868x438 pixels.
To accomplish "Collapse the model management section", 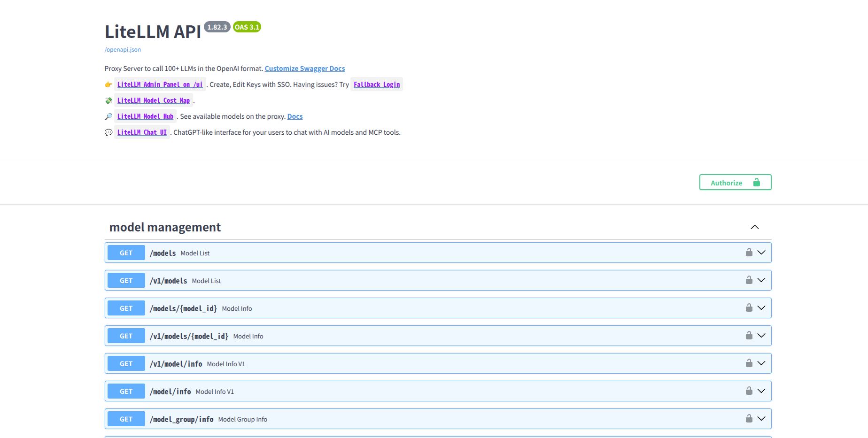I will pos(755,227).
